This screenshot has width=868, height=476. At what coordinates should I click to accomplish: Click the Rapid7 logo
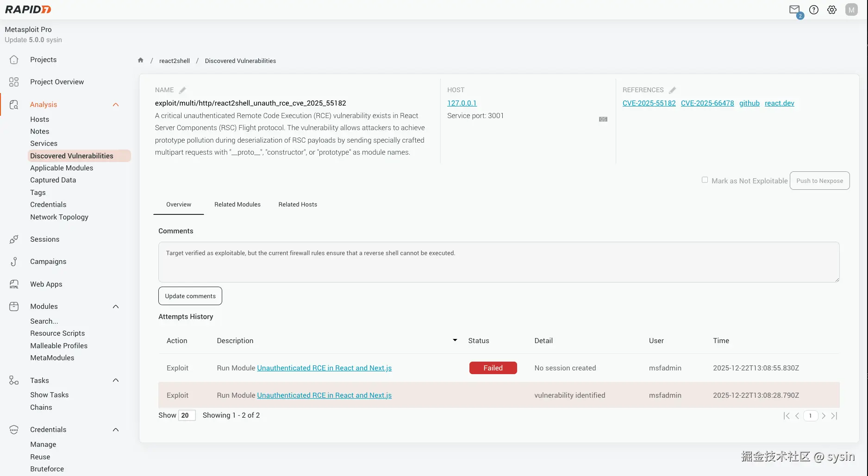pyautogui.click(x=27, y=9)
